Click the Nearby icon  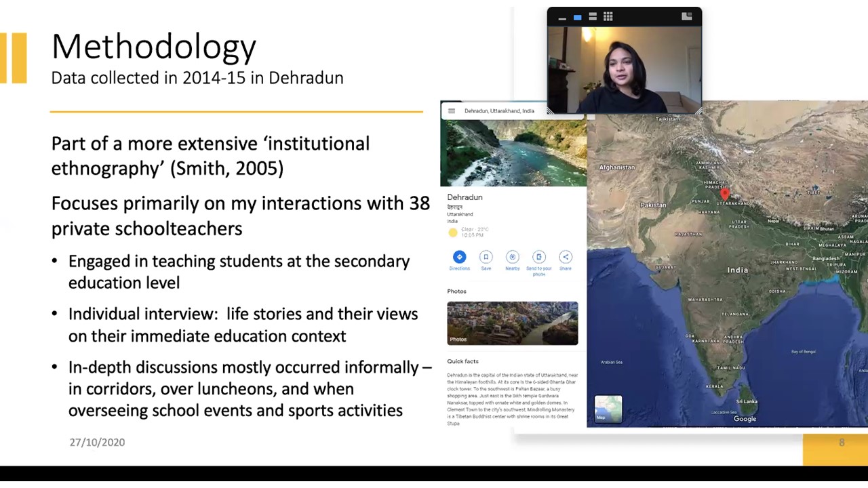coord(512,257)
